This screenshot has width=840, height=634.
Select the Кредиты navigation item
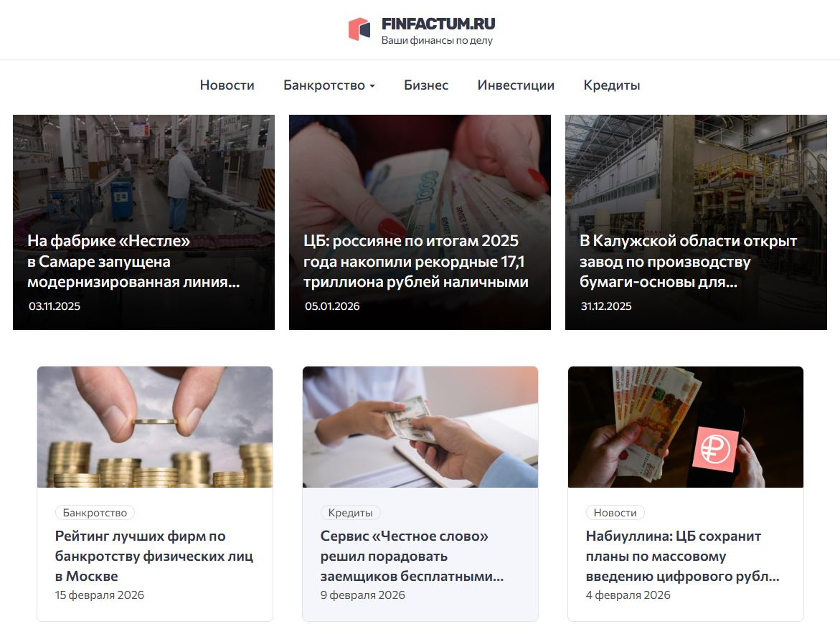[x=612, y=85]
